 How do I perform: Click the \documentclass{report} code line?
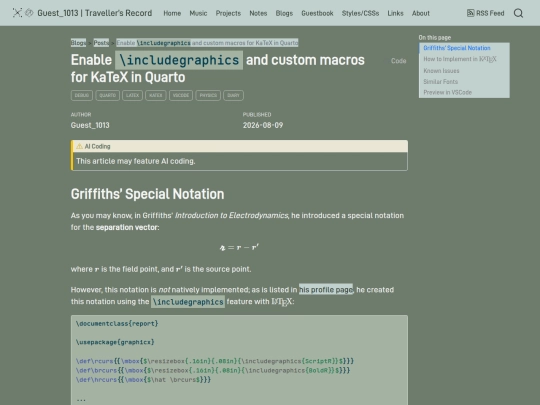(117, 323)
